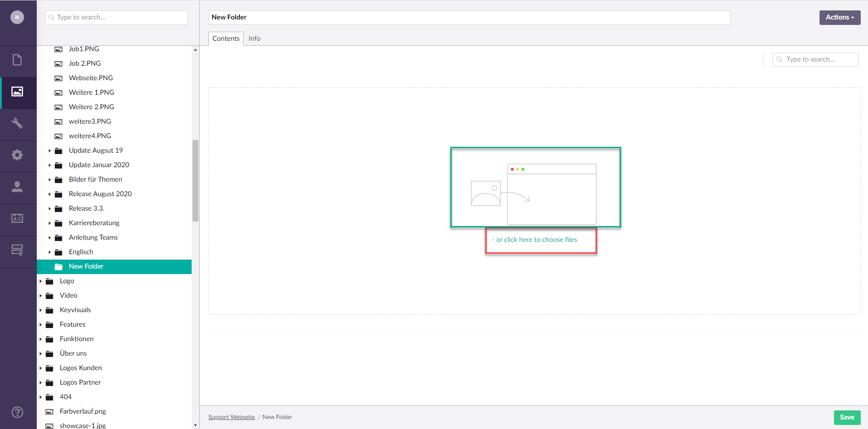
Task: Click the image icon beside Farbverlauf.png
Action: click(49, 412)
